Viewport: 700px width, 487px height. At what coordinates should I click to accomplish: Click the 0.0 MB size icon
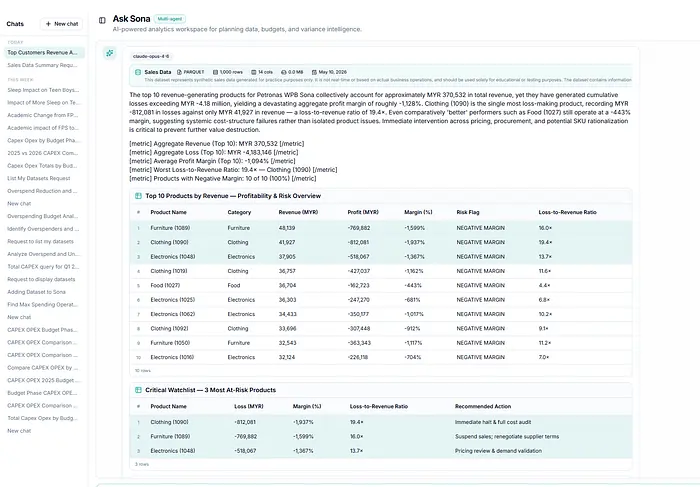[283, 72]
